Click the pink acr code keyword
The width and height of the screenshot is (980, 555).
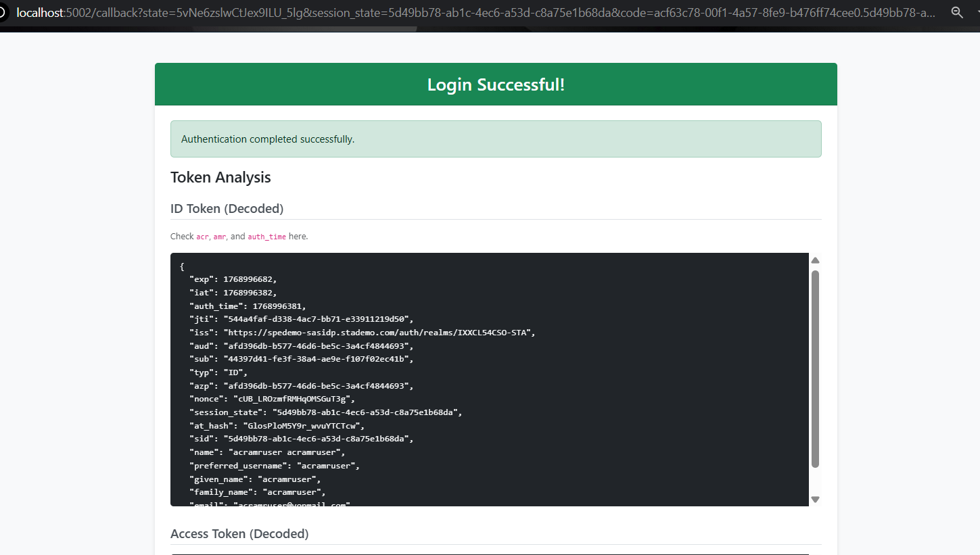click(203, 237)
